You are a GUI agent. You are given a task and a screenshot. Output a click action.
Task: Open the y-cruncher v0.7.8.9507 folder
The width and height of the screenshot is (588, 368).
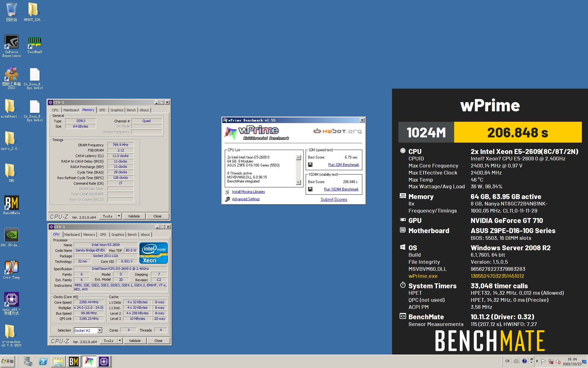click(x=11, y=336)
